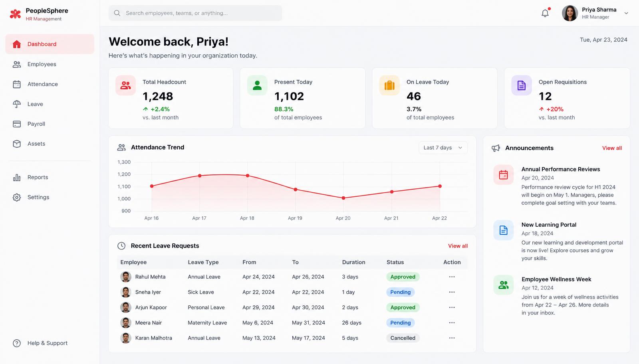Click the Cancelled status badge
The width and height of the screenshot is (639, 364).
(403, 338)
